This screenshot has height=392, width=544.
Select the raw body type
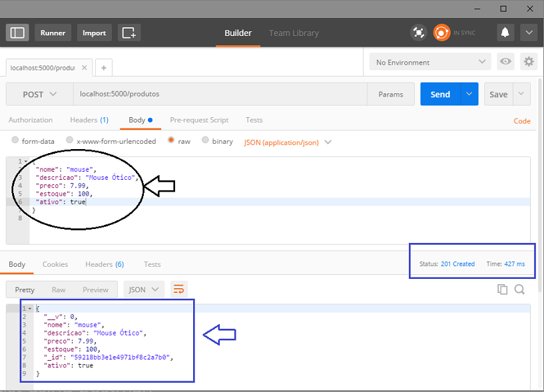click(170, 140)
